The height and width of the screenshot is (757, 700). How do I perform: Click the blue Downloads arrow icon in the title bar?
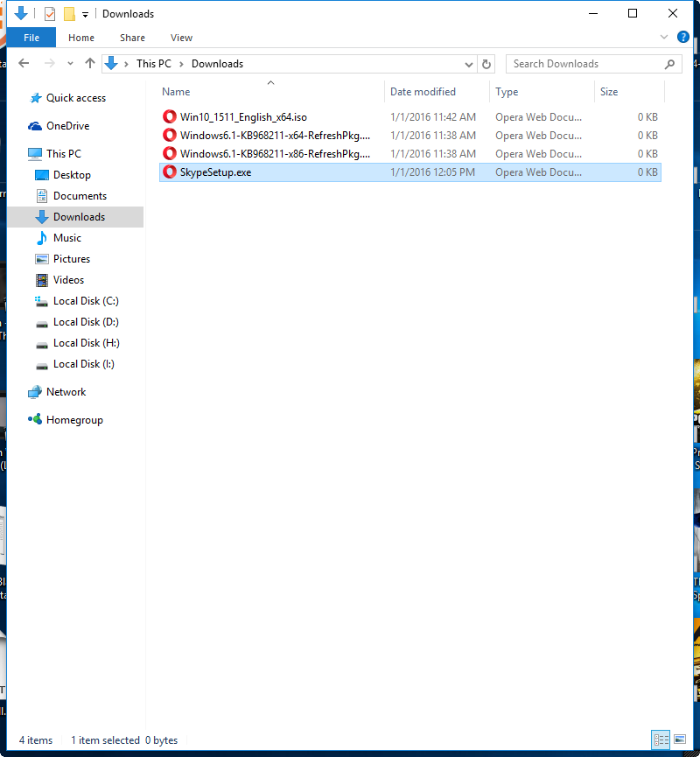tap(21, 13)
